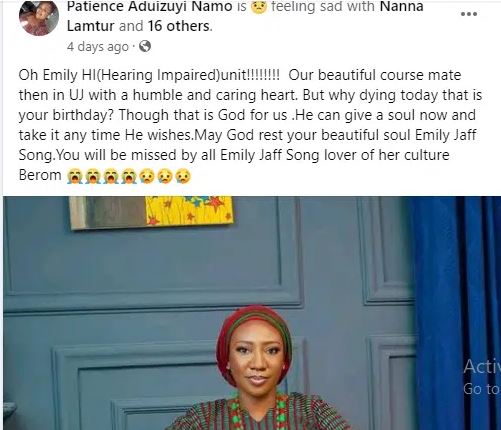
Task: Click the last sad emoji in the post
Action: point(183,176)
